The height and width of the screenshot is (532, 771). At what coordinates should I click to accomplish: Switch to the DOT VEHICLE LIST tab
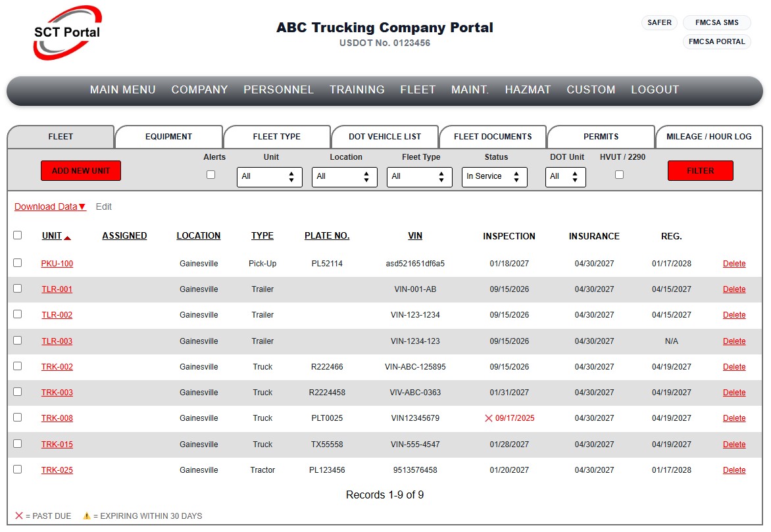385,137
